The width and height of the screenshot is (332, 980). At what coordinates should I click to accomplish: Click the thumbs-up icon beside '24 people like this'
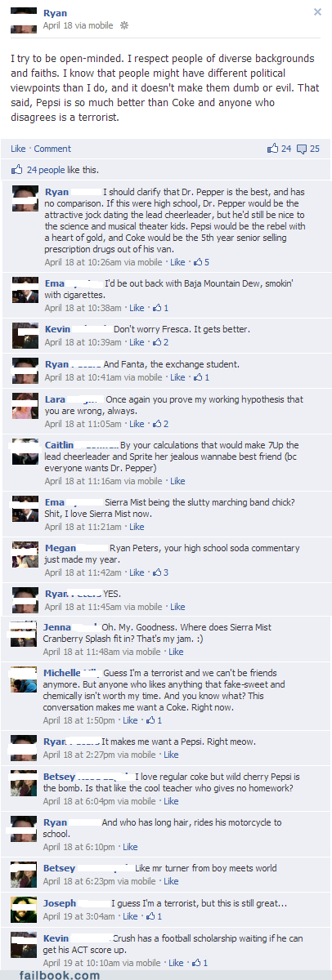click(x=16, y=170)
